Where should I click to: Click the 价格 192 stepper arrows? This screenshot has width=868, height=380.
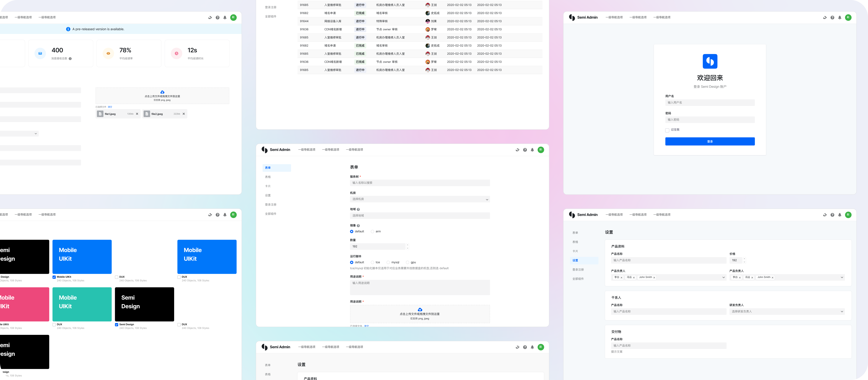(744, 260)
